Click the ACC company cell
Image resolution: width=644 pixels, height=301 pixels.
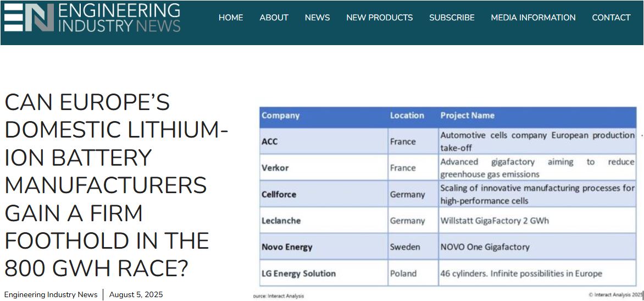(x=324, y=141)
